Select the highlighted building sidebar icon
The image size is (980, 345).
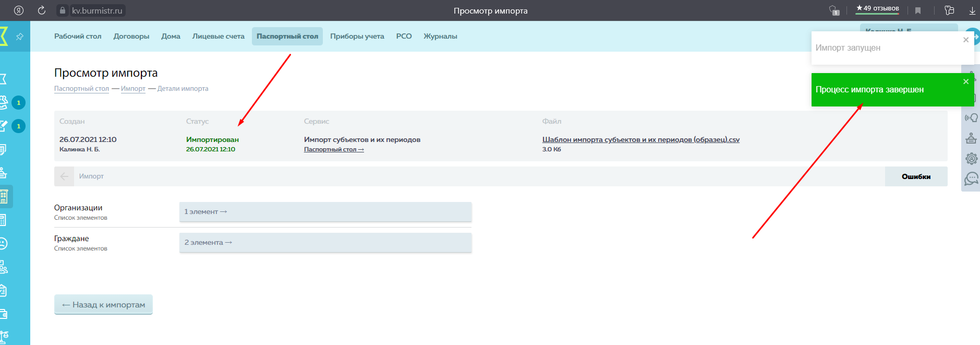4,197
